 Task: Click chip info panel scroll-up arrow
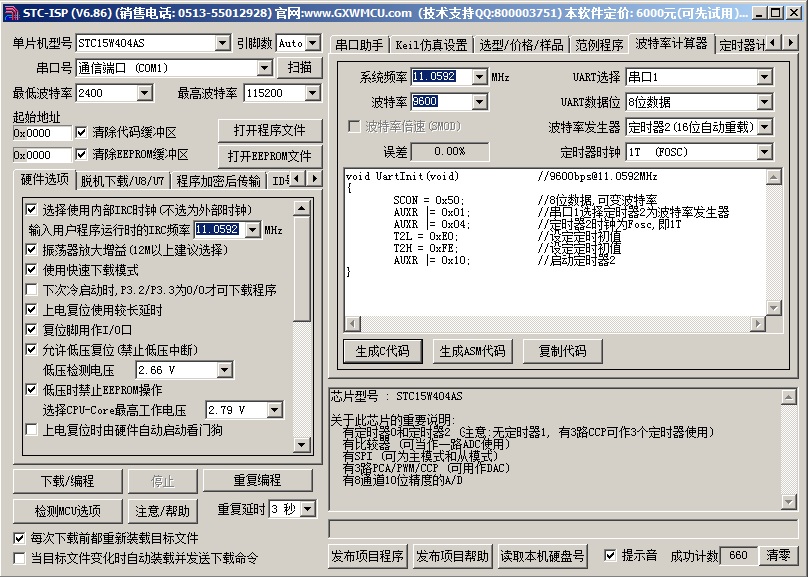788,397
